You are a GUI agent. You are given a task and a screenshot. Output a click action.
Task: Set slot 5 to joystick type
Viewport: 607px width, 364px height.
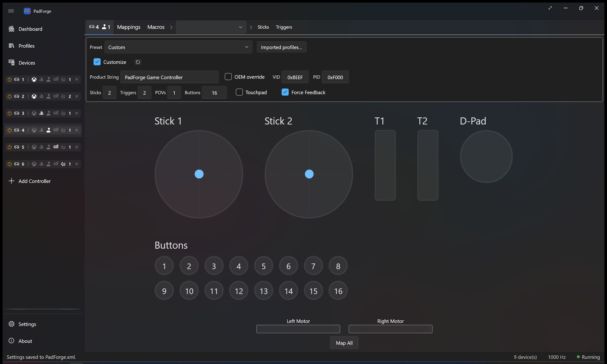(49, 147)
